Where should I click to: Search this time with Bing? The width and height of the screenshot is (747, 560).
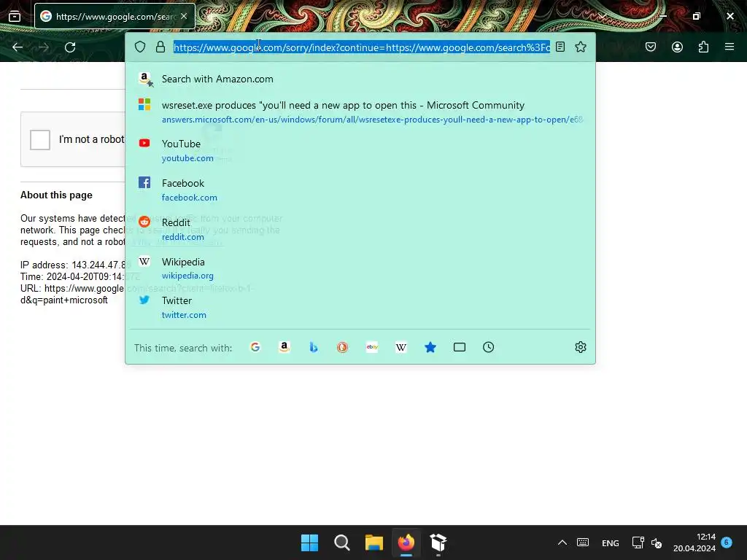(314, 347)
